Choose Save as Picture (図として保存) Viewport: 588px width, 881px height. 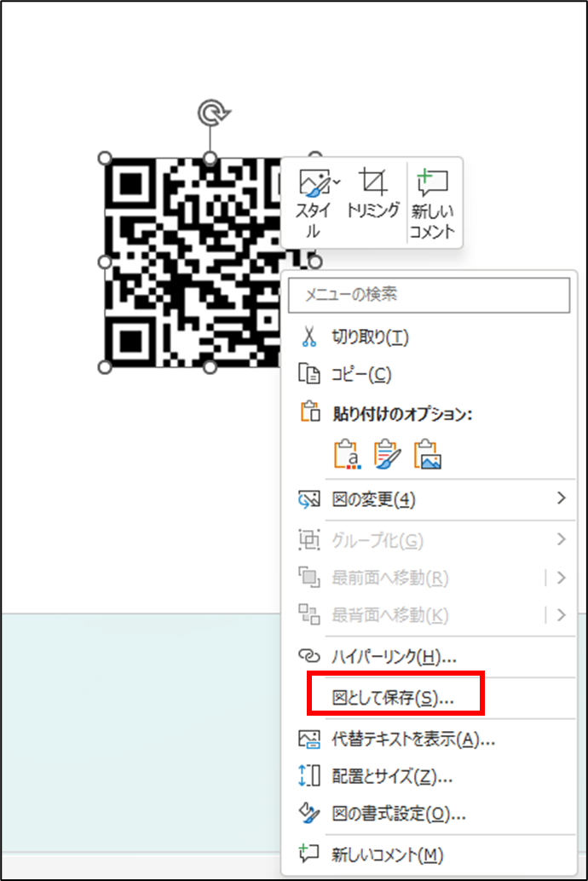pyautogui.click(x=392, y=698)
